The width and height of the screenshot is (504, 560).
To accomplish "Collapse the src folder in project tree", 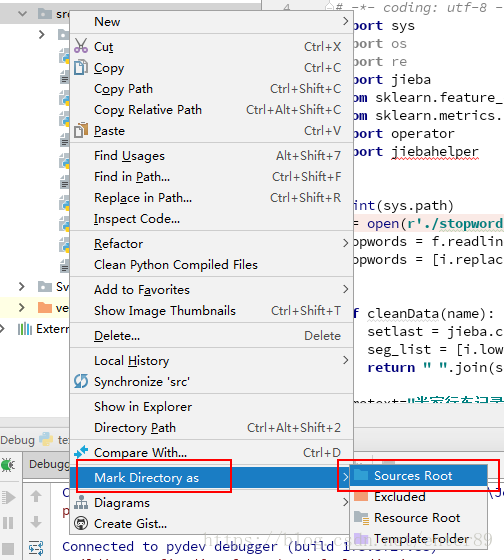I will (23, 14).
